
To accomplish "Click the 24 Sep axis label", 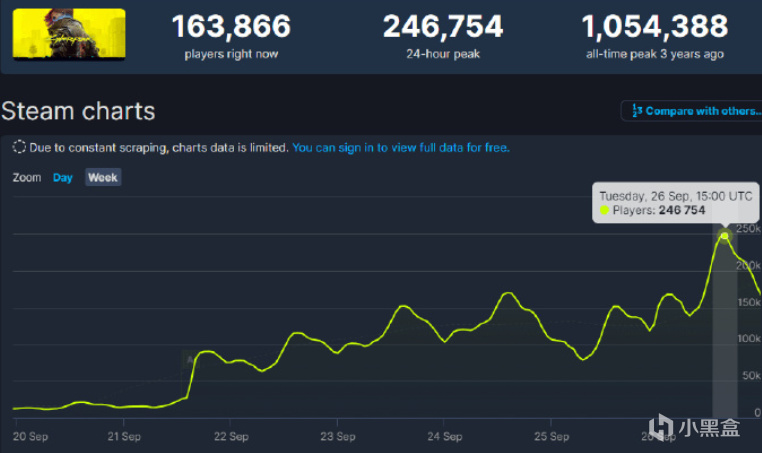I will point(445,436).
